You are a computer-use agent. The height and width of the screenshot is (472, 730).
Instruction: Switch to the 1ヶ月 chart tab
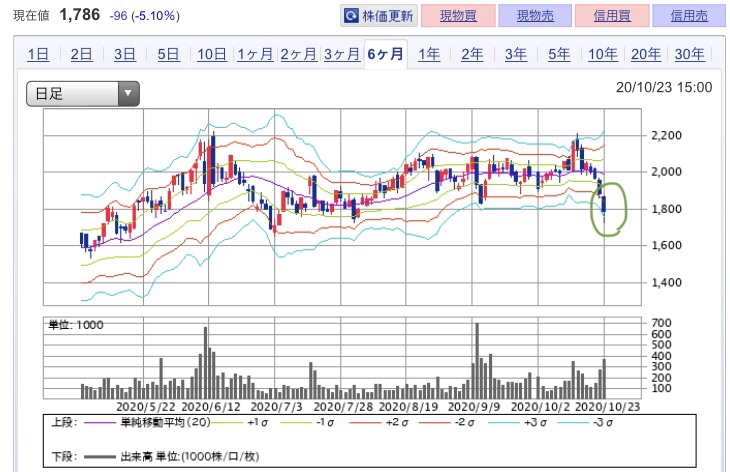[255, 54]
